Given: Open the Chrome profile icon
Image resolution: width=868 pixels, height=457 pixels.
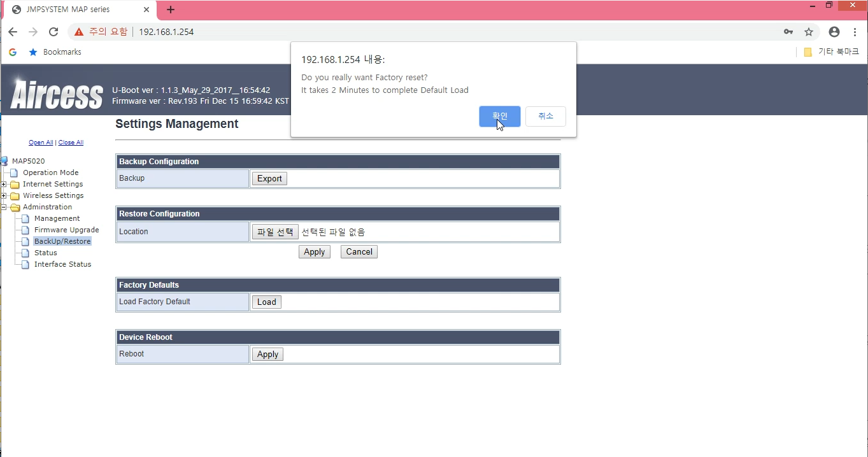Looking at the screenshot, I should tap(834, 32).
